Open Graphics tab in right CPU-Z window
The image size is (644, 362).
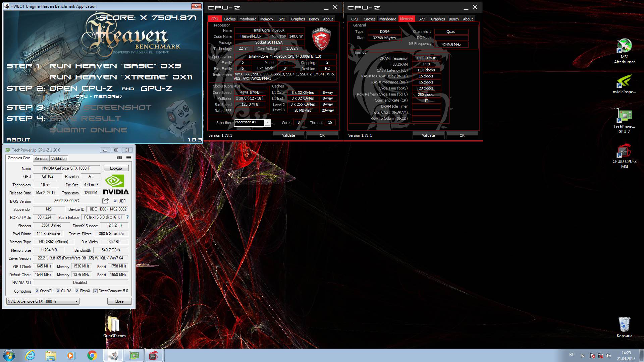[x=438, y=19]
